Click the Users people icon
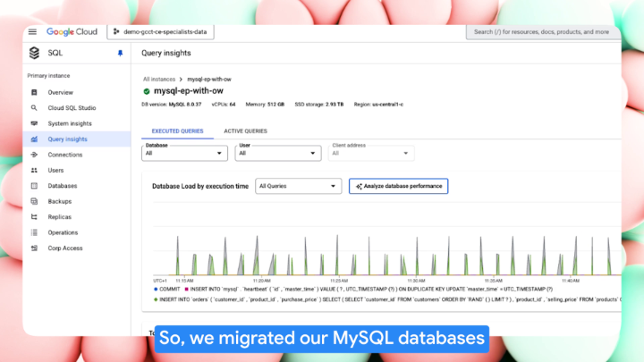The image size is (644, 362). point(34,171)
